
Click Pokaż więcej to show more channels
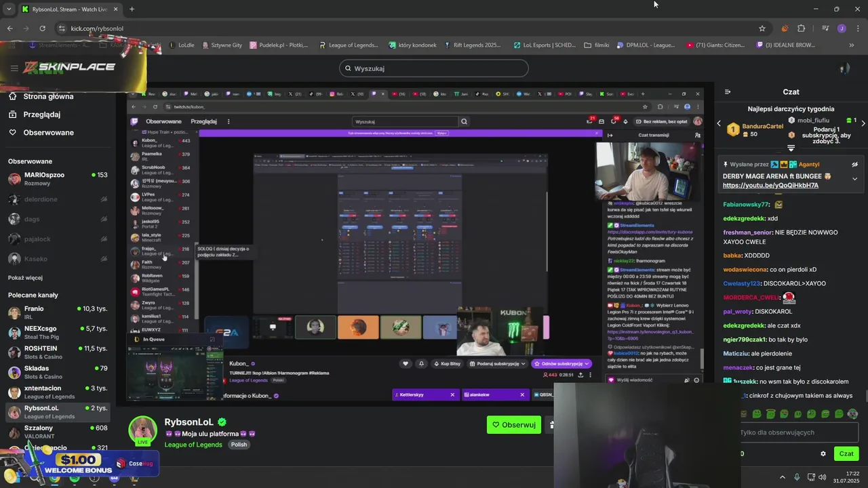(x=25, y=278)
